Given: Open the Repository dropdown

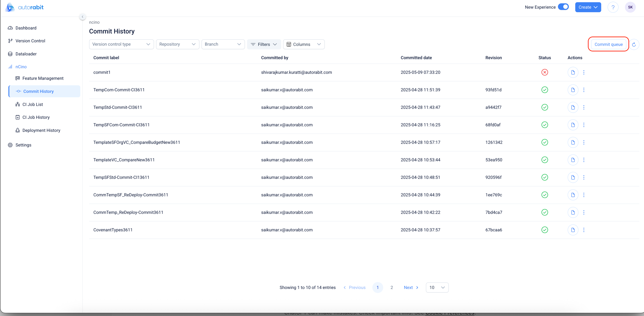Looking at the screenshot, I should point(177,44).
